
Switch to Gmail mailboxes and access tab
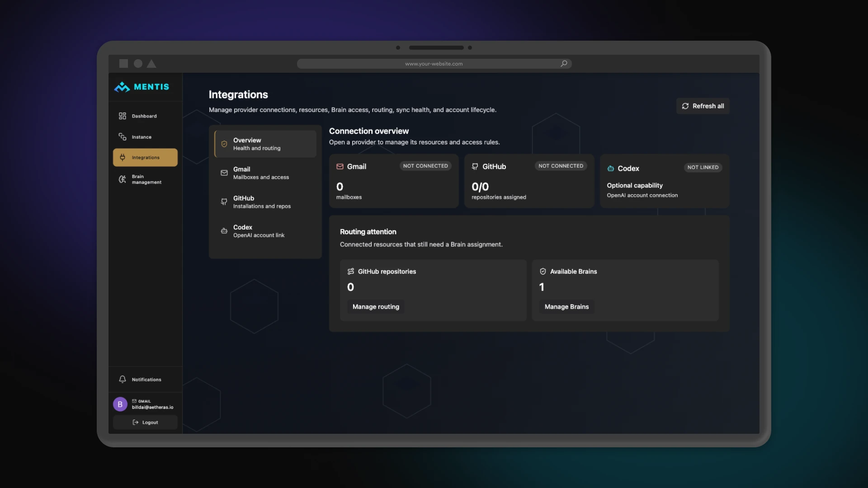coord(265,173)
